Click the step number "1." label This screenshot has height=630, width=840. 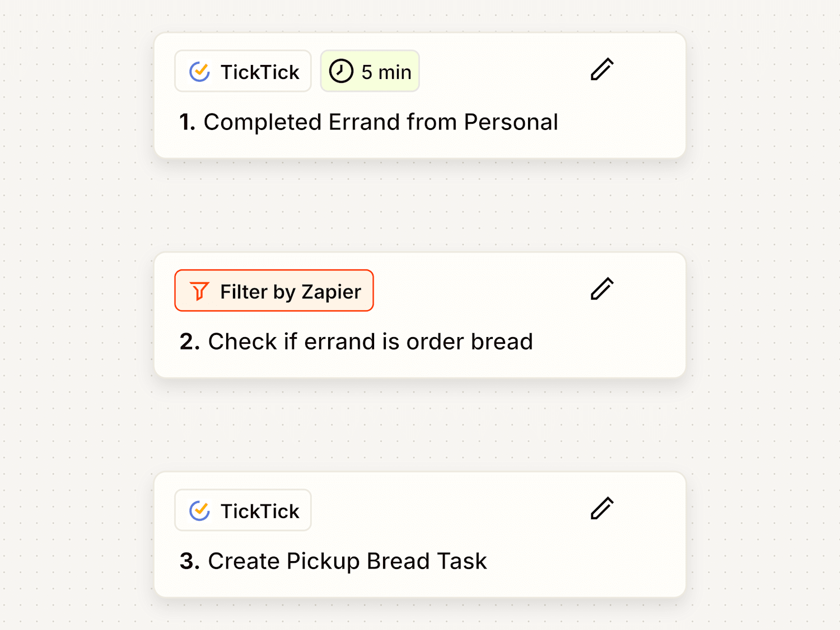(187, 122)
